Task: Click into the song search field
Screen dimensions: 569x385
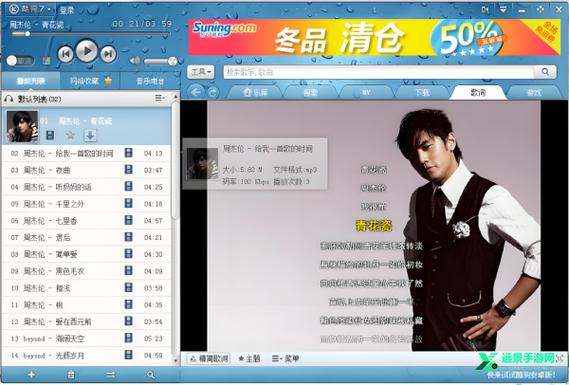Action: (378, 72)
